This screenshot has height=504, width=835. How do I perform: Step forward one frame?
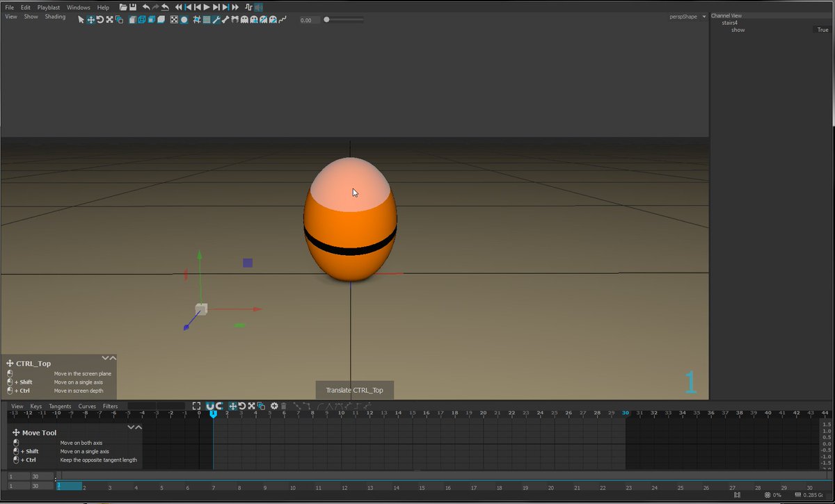pos(216,7)
